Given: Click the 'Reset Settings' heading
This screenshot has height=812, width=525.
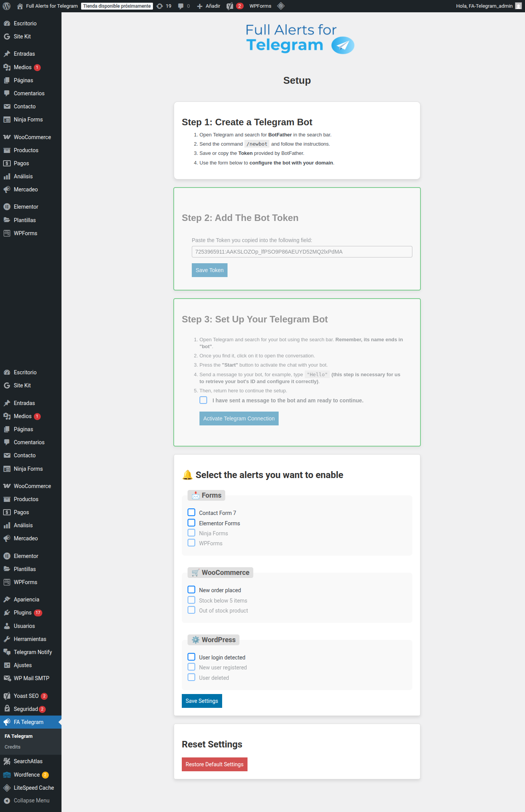Looking at the screenshot, I should 212,744.
